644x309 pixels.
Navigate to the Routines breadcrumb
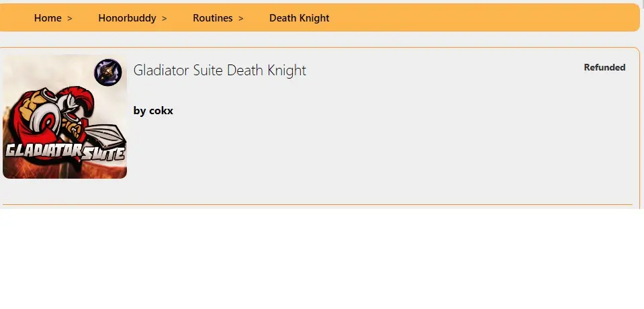coord(212,18)
